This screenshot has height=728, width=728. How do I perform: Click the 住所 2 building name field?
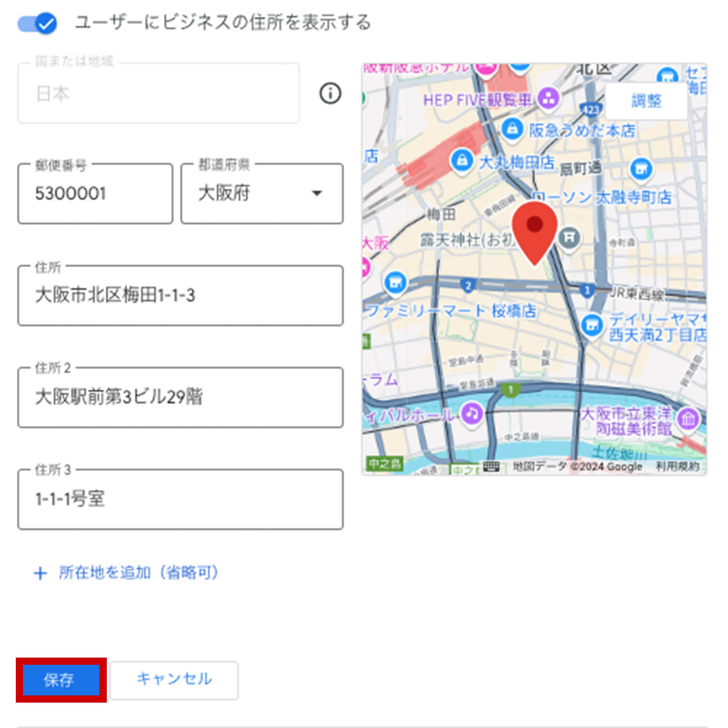tap(180, 397)
